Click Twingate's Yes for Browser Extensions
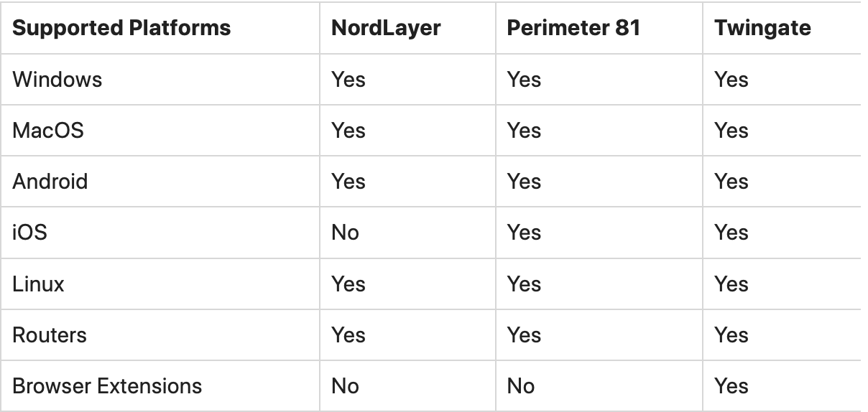Image resolution: width=868 pixels, height=412 pixels. click(x=731, y=386)
